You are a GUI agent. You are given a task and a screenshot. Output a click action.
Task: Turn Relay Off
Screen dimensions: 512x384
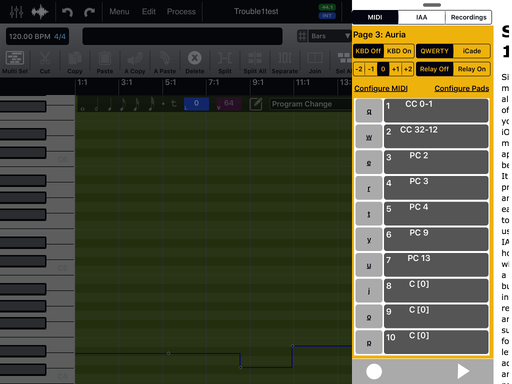[434, 69]
